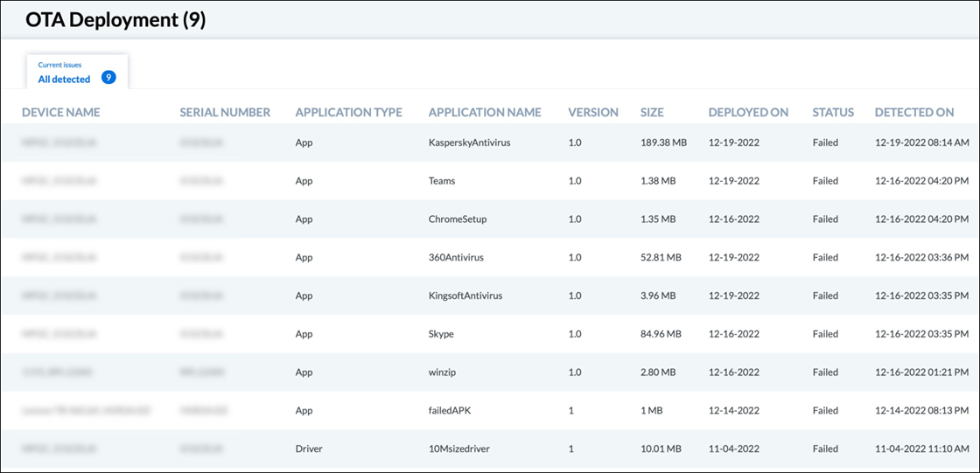This screenshot has width=980, height=473.
Task: Select the All detected issues tab
Action: [x=64, y=79]
